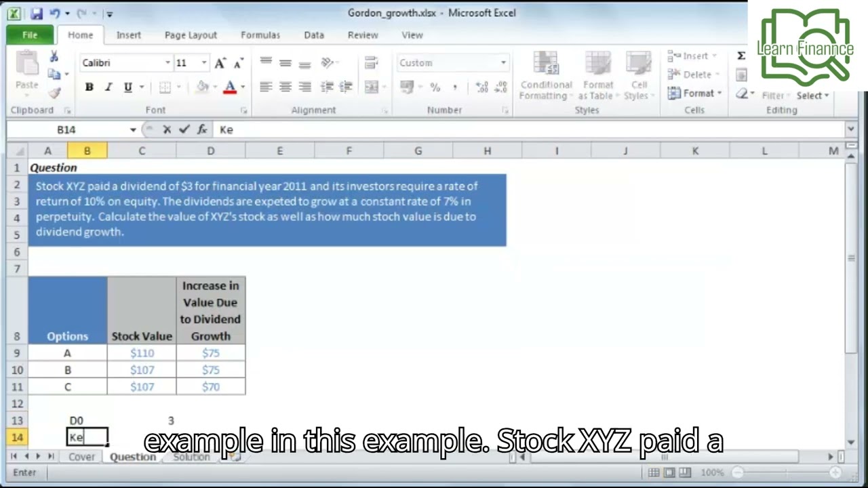The image size is (868, 488).
Task: Click the AutoSum sigma icon
Action: (741, 56)
